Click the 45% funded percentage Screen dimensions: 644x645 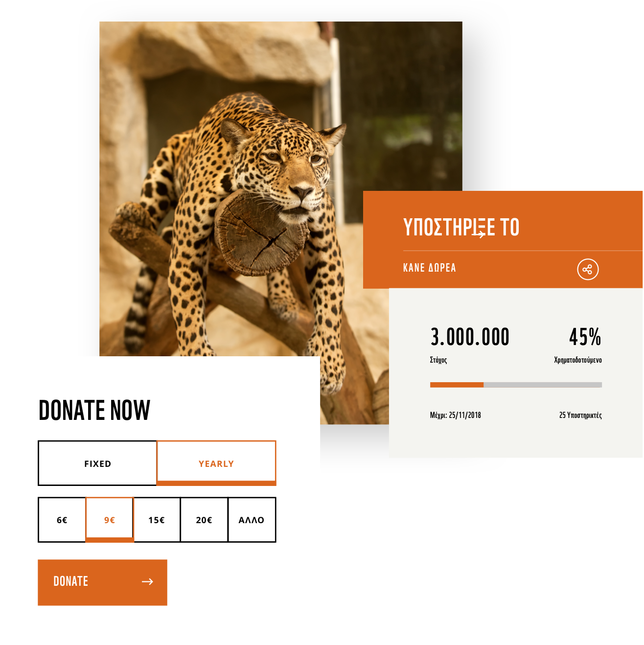coord(585,337)
